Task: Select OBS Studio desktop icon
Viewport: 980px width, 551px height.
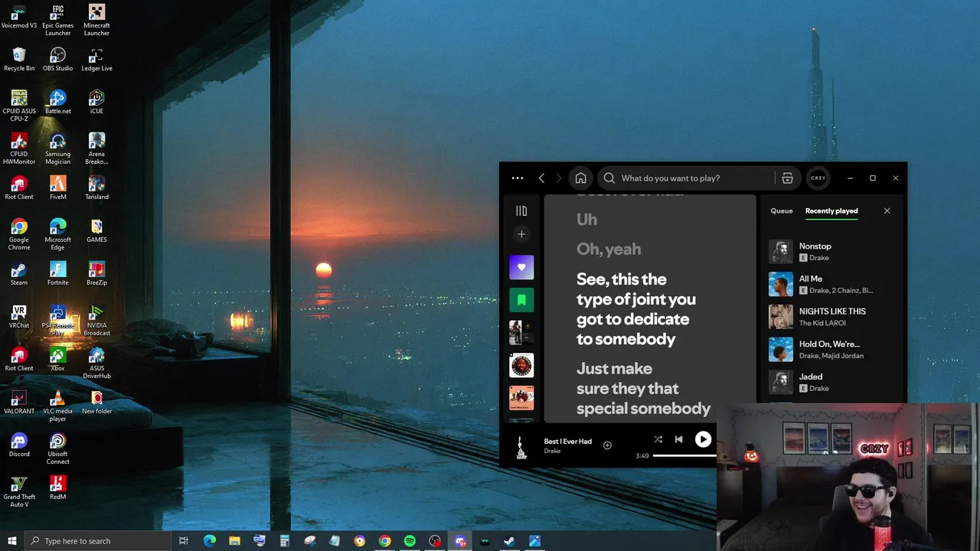Action: point(58,60)
